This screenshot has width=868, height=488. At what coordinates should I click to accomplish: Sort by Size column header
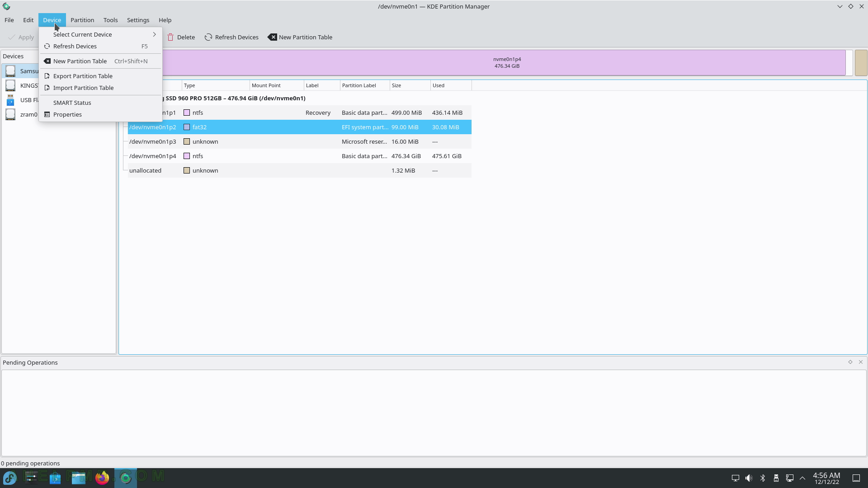[x=410, y=85]
